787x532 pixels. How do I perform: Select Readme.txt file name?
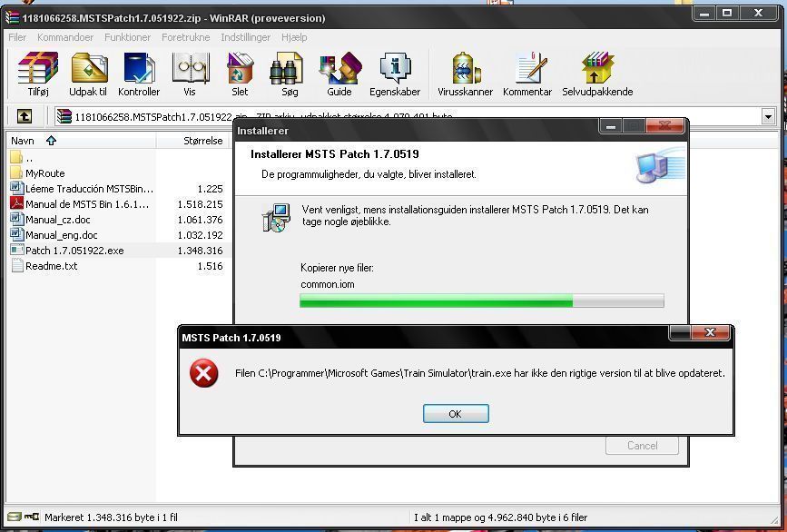tap(51, 266)
